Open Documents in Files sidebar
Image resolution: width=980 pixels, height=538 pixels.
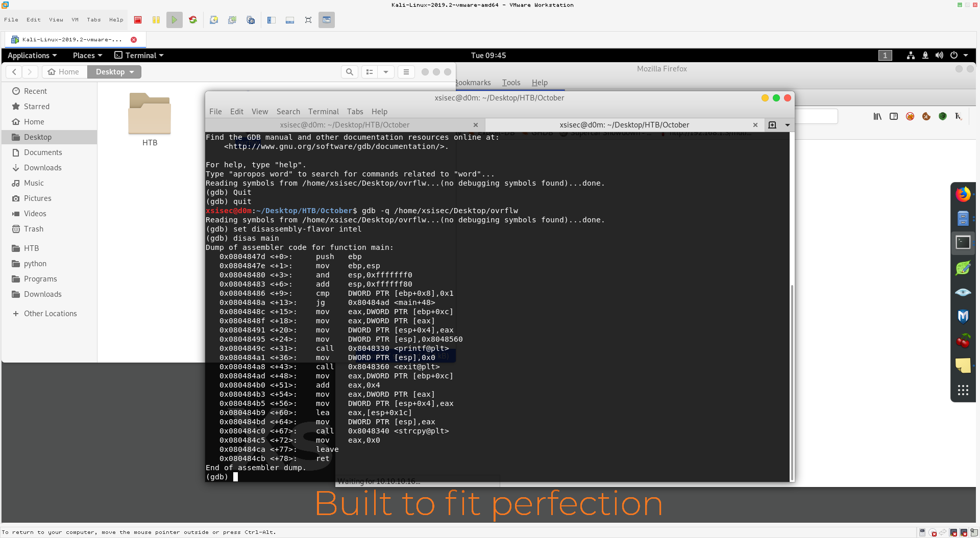pyautogui.click(x=49, y=152)
